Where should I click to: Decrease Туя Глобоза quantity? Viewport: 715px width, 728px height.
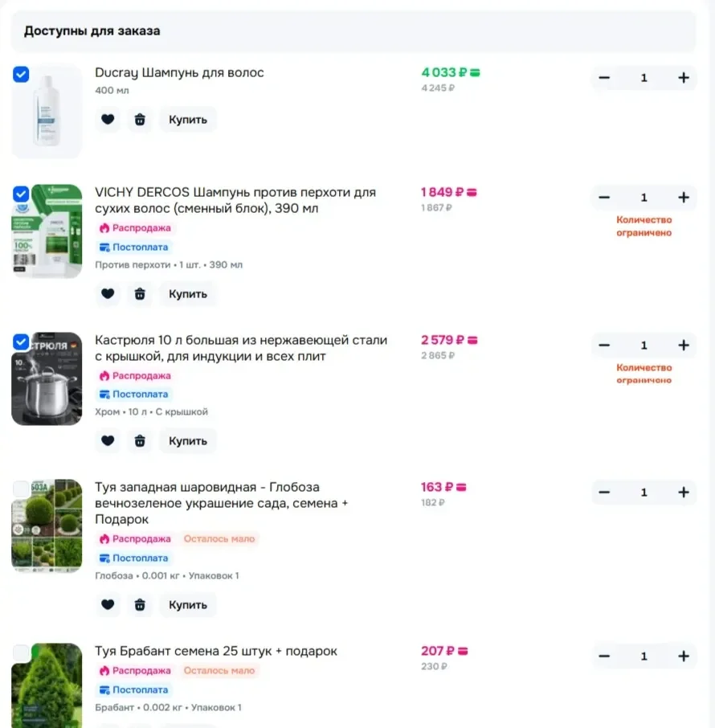(604, 492)
